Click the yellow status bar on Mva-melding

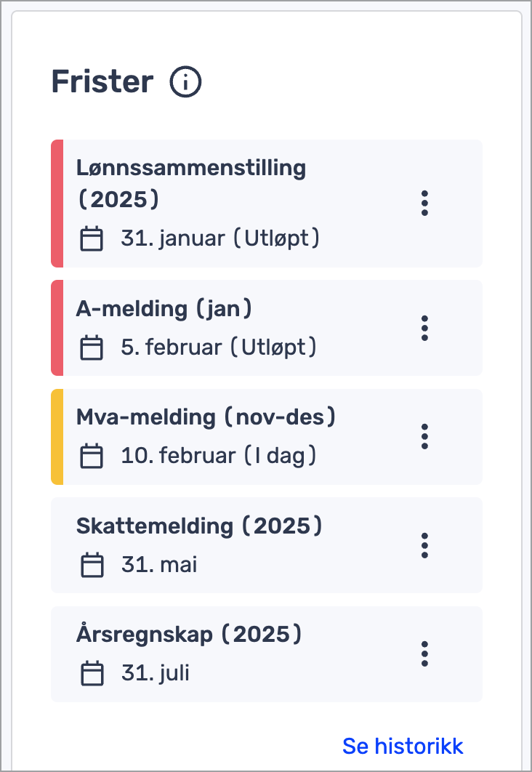(x=56, y=436)
